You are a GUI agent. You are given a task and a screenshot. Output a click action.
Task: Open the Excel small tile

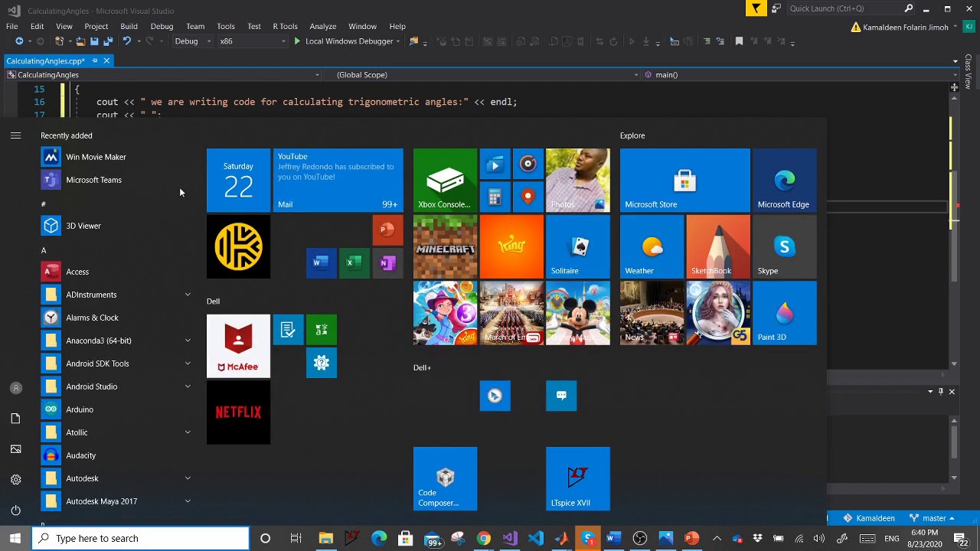pyautogui.click(x=354, y=263)
